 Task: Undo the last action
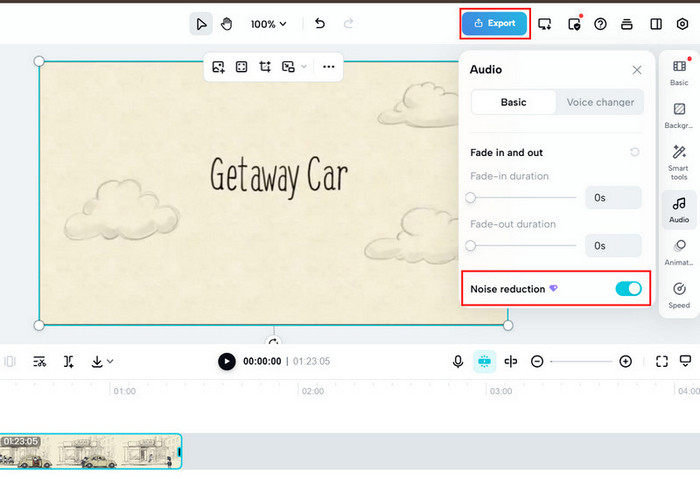320,23
